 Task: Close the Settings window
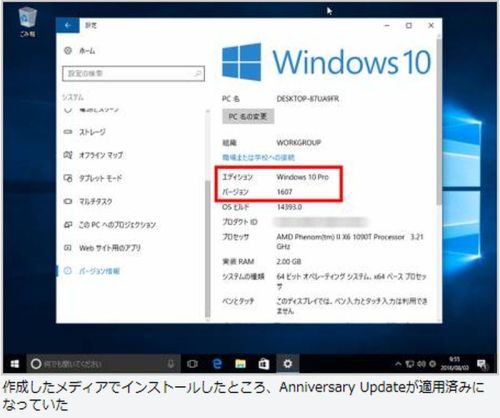431,25
